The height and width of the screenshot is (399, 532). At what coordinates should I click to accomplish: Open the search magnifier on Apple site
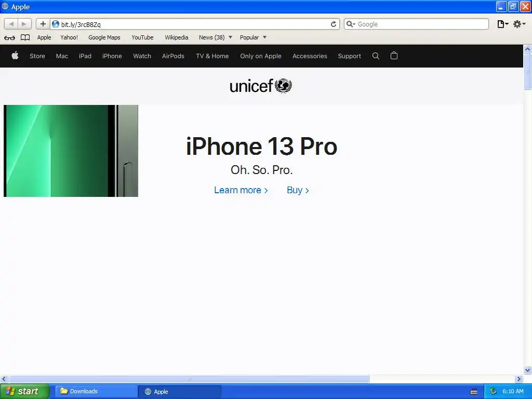tap(376, 56)
